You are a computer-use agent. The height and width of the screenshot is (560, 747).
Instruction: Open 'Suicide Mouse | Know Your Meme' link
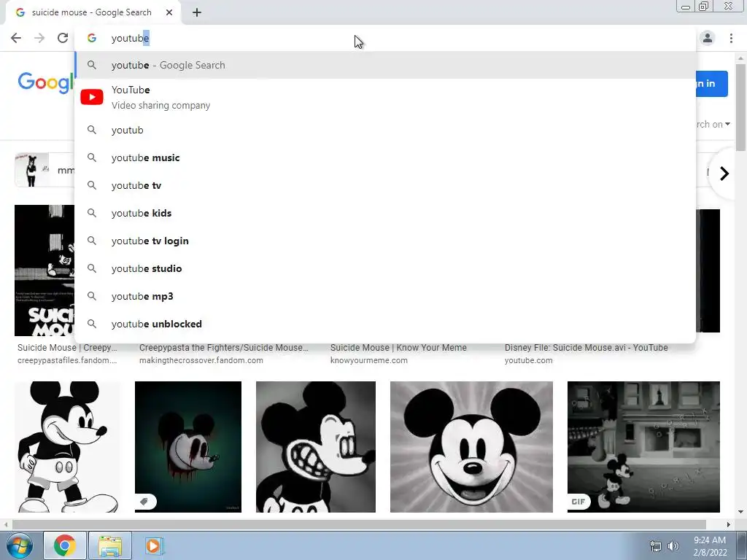click(398, 348)
